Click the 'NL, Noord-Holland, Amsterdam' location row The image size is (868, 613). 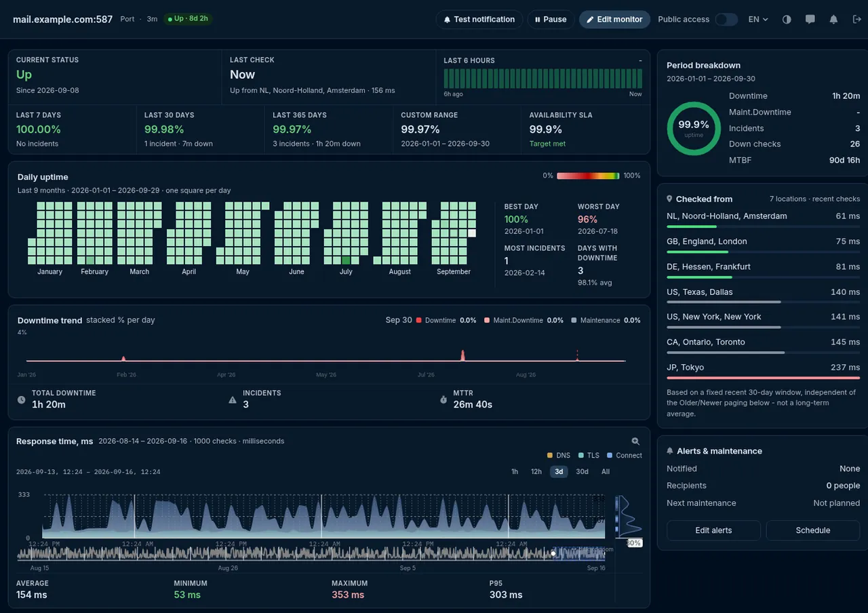click(x=763, y=220)
